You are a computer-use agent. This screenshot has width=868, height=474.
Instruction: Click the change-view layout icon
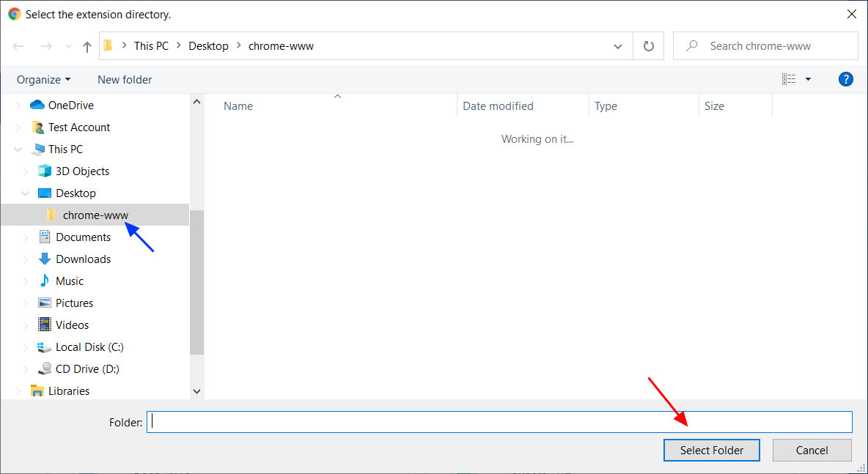(789, 79)
